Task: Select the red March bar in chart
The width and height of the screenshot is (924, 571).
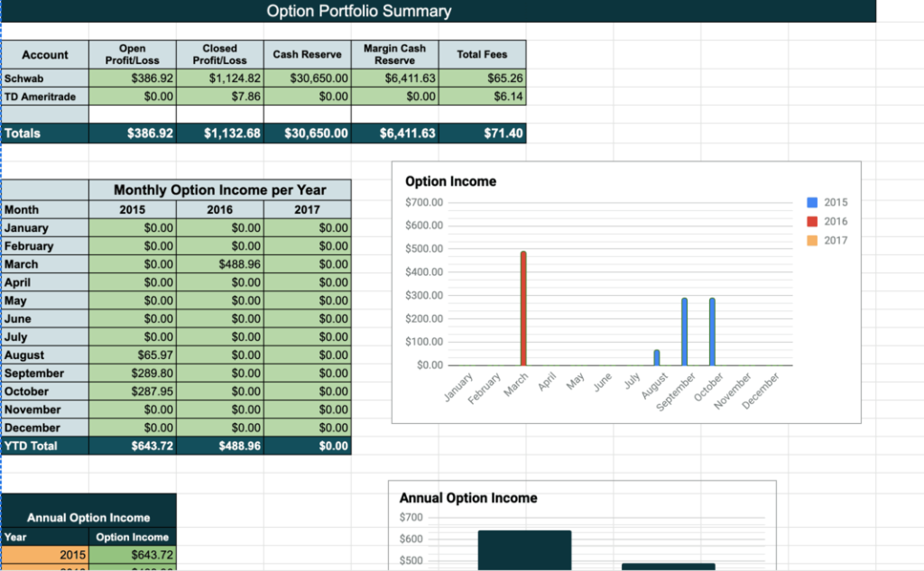Action: [523, 309]
